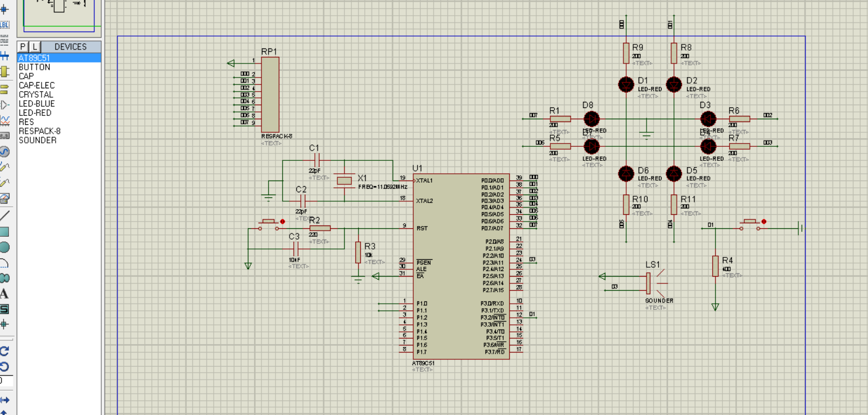
Task: Select resistor R8 above LED D2
Action: coord(674,53)
